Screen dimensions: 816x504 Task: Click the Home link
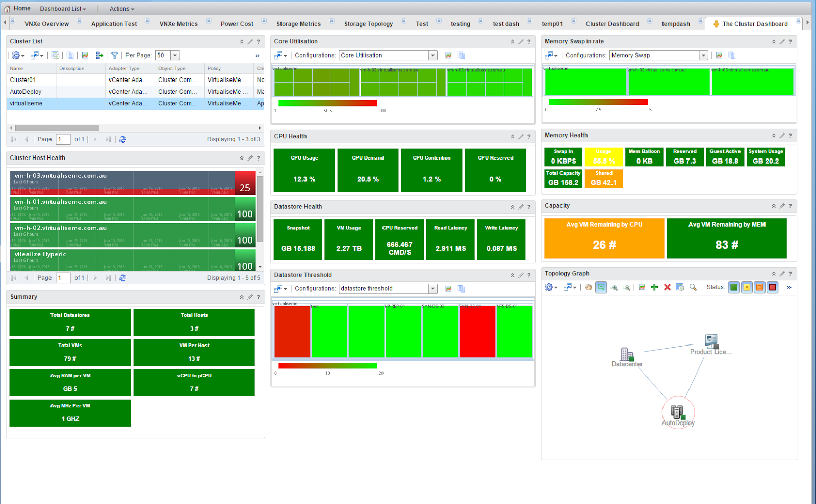pos(22,9)
